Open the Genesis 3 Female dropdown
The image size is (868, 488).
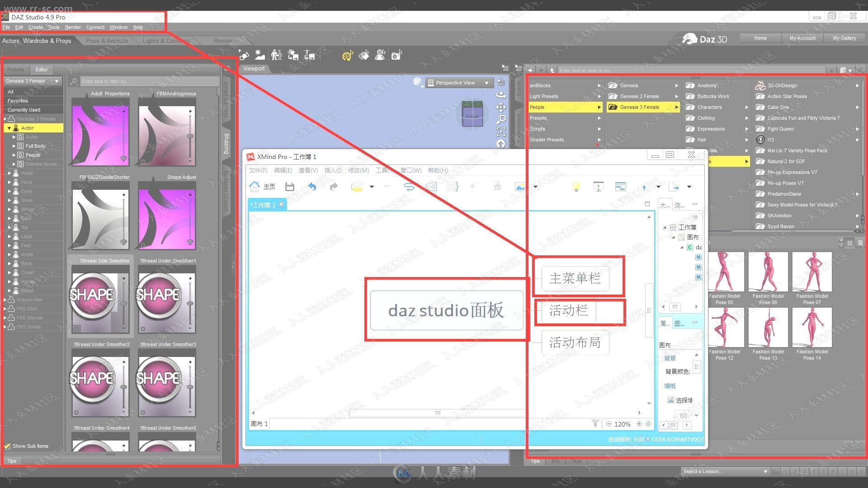click(33, 81)
